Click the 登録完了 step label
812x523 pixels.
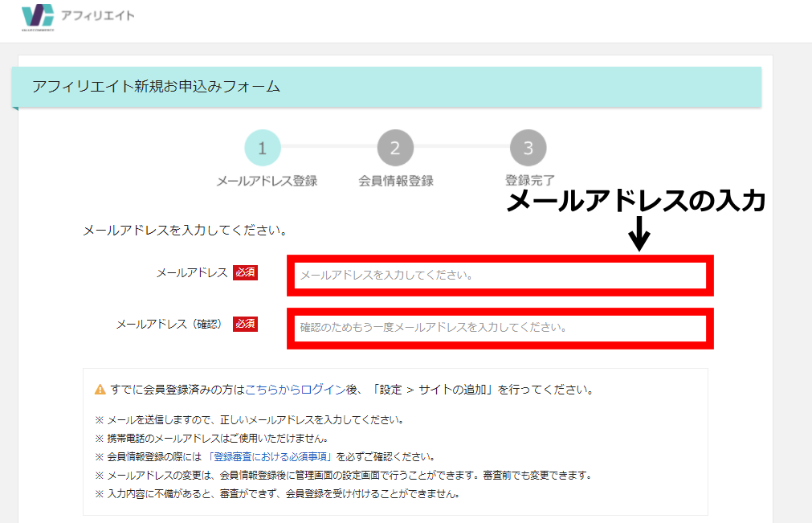pyautogui.click(x=530, y=180)
